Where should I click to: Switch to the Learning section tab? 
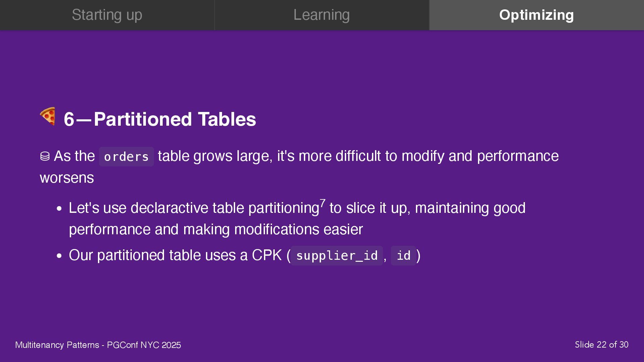(x=322, y=15)
